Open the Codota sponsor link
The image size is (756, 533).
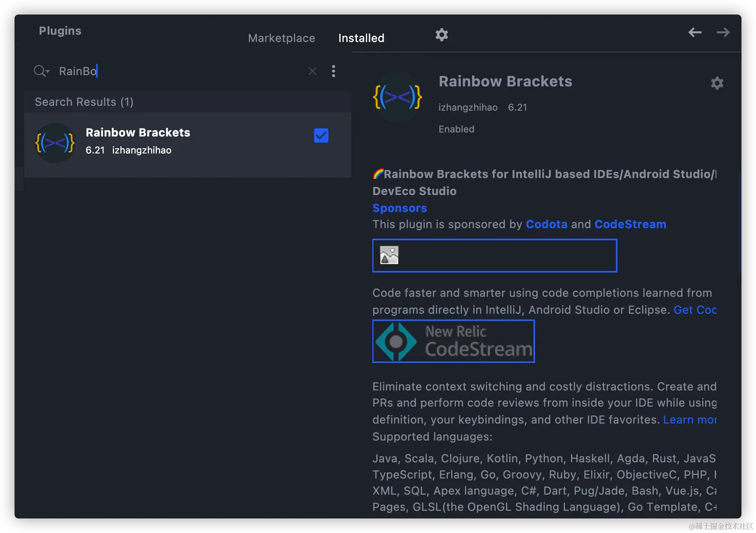pyautogui.click(x=546, y=224)
